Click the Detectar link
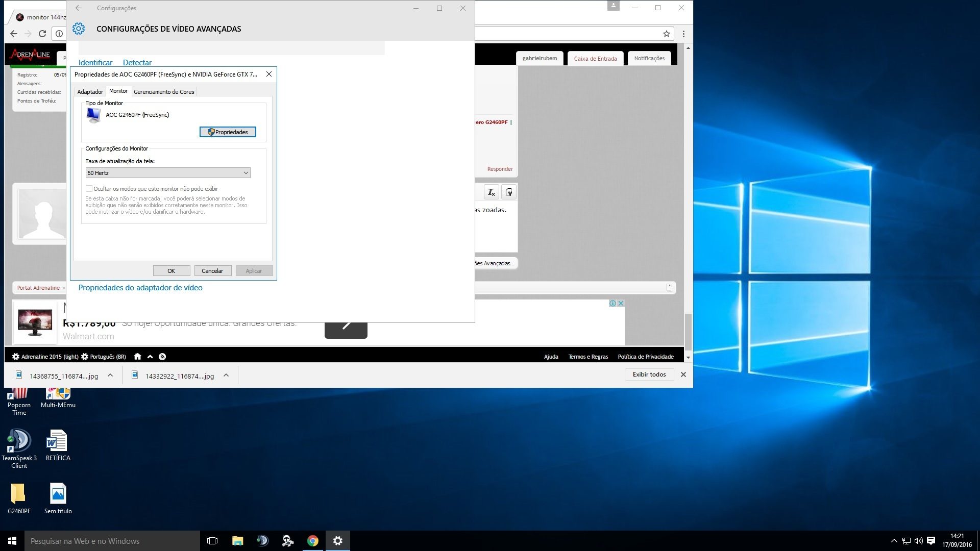 click(x=137, y=63)
